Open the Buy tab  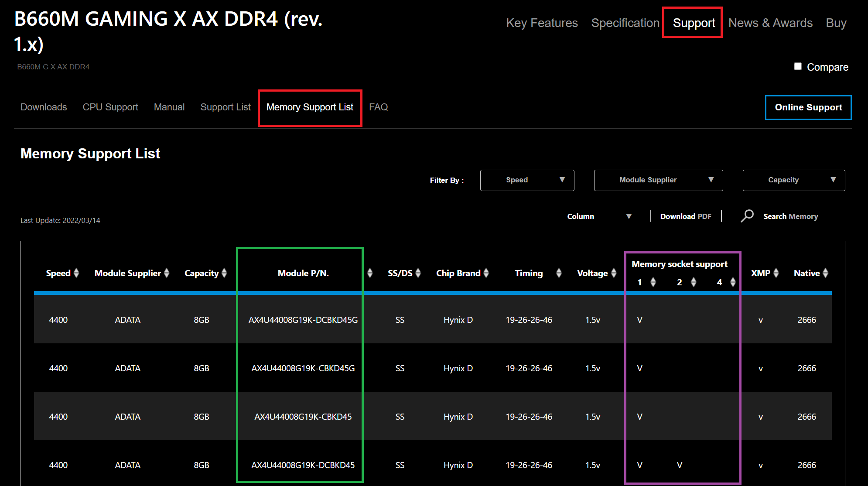tap(836, 23)
